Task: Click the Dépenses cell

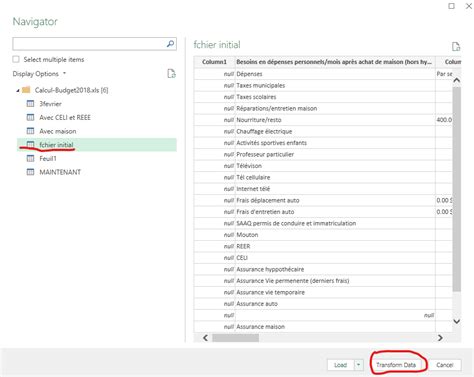Action: coord(335,74)
